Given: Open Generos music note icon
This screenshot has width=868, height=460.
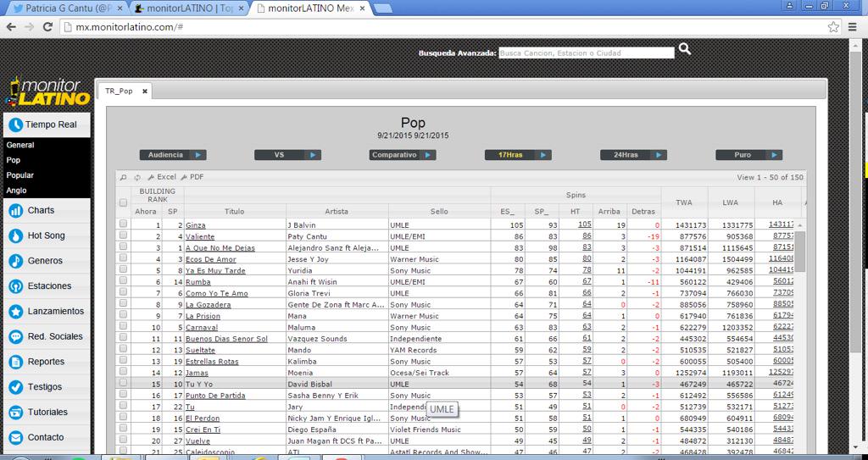Looking at the screenshot, I should [15, 261].
